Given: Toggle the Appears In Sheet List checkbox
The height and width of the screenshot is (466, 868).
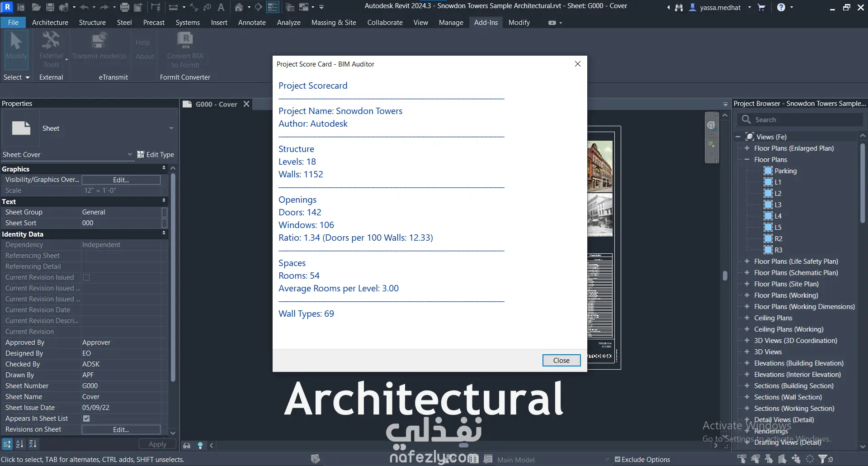Looking at the screenshot, I should coord(86,418).
